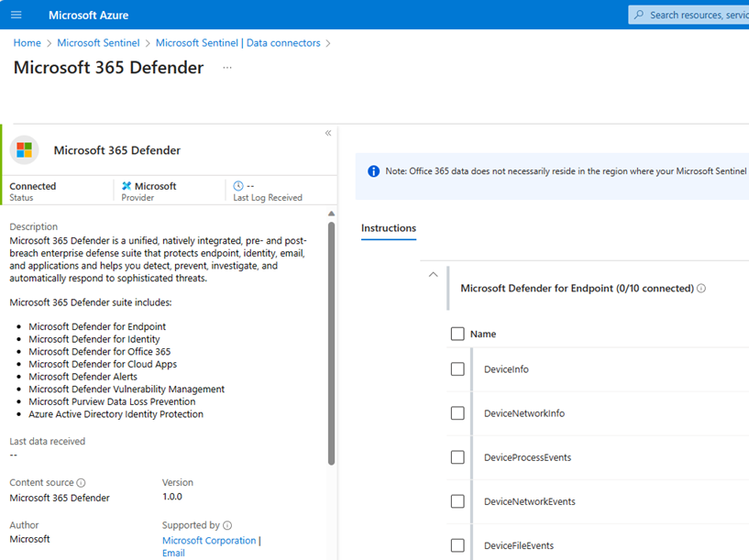Viewport: 749px width, 560px height.
Task: Click the Author value Microsoft
Action: pos(29,539)
